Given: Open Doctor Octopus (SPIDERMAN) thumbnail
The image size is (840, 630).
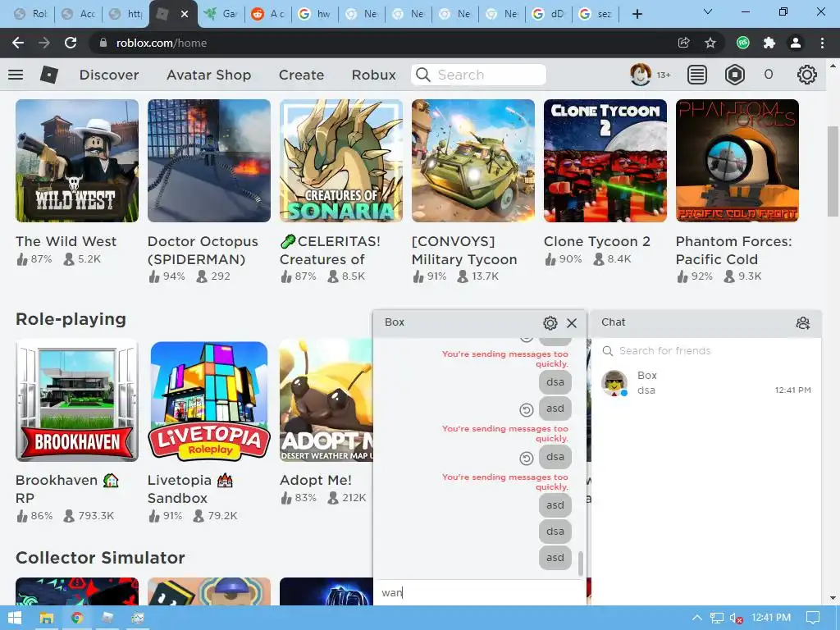Looking at the screenshot, I should pyautogui.click(x=209, y=161).
